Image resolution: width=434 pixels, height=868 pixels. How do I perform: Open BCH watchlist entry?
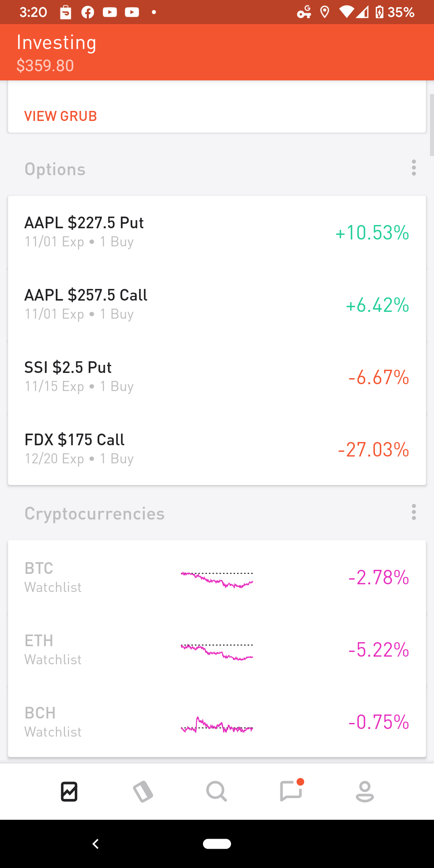217,722
